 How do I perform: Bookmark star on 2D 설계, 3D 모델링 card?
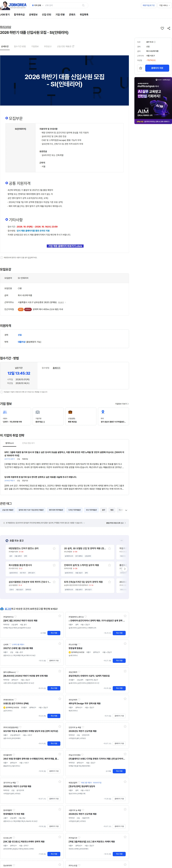pyautogui.click(x=110, y=548)
